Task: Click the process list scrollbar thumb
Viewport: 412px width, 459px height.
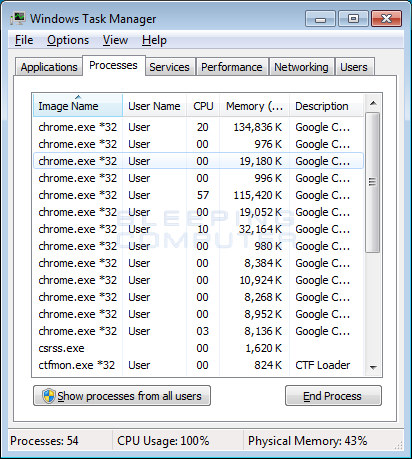Action: (373, 182)
